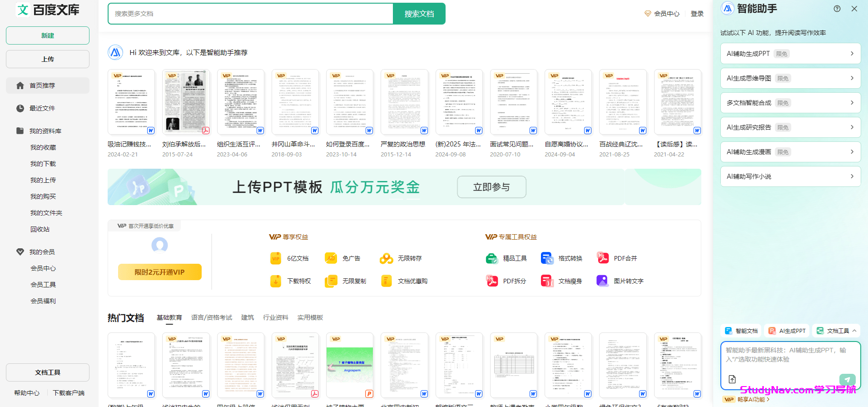Viewport: 868px width, 407px height.
Task: Open the 多文档智能合成 option
Action: click(790, 103)
